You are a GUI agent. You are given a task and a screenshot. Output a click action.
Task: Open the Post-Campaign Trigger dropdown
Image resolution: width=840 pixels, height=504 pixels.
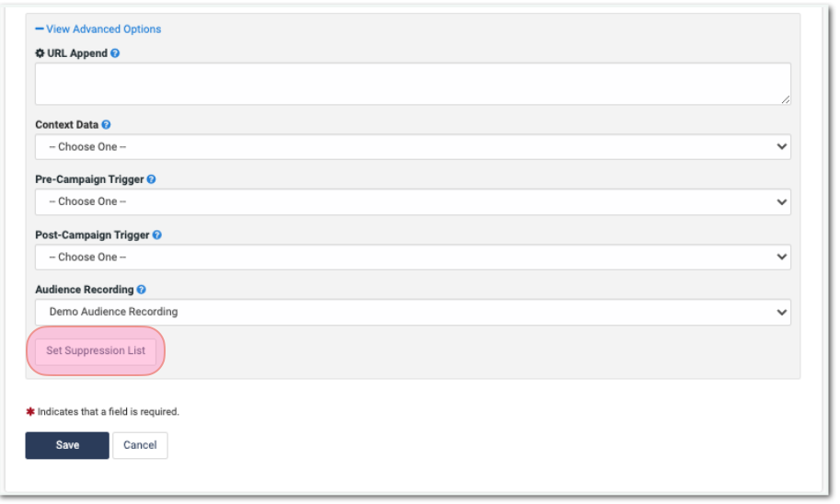[x=412, y=258]
